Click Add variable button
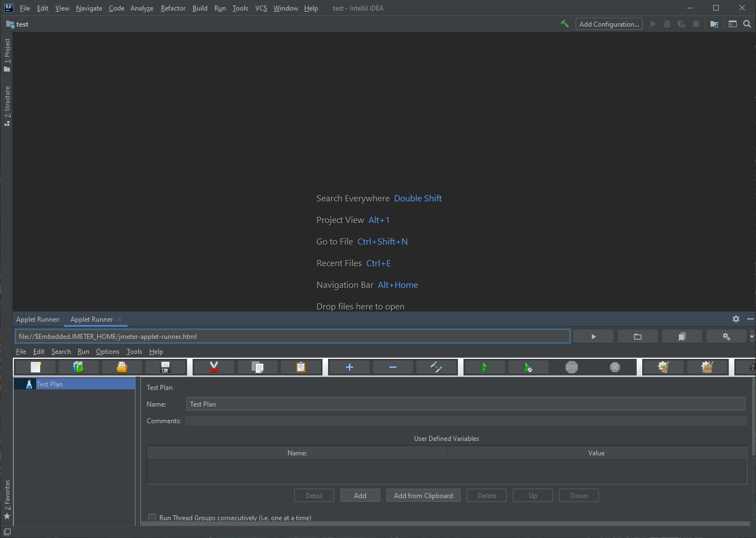Image resolution: width=756 pixels, height=538 pixels. 360,495
